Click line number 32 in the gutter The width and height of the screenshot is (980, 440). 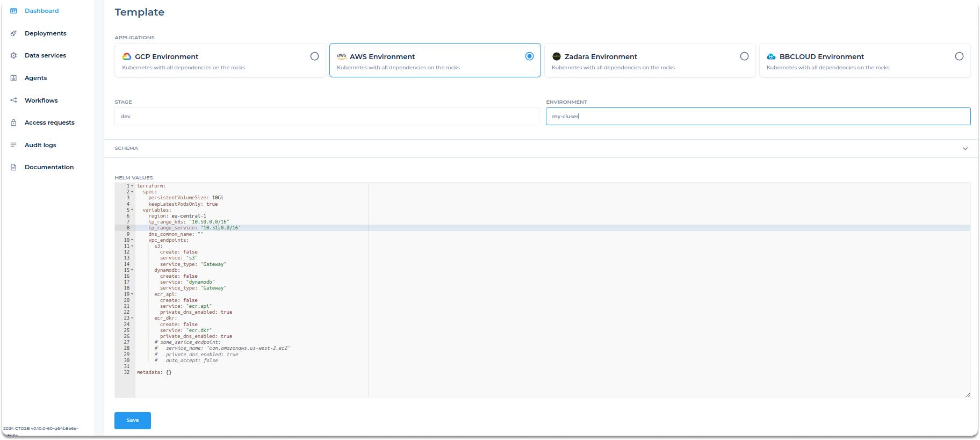127,372
